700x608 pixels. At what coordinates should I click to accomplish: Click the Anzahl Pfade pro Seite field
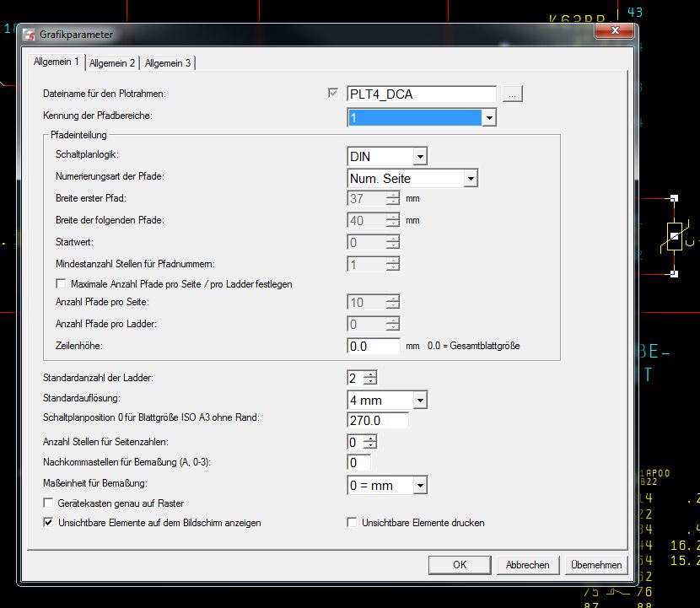(374, 302)
